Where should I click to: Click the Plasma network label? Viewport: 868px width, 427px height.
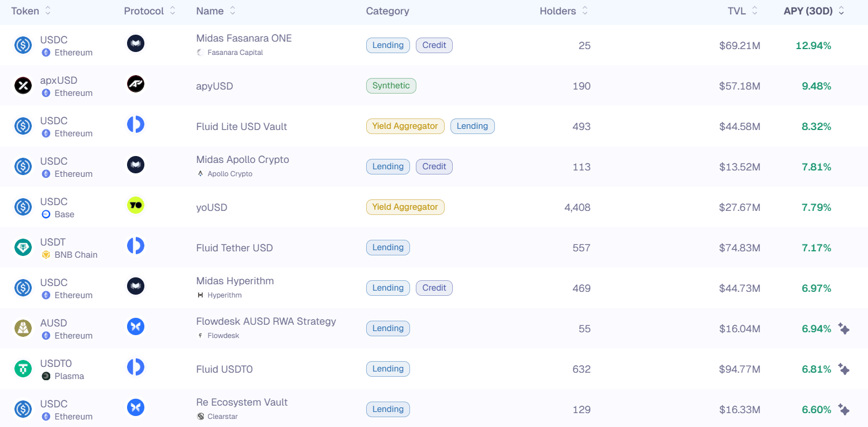[69, 376]
